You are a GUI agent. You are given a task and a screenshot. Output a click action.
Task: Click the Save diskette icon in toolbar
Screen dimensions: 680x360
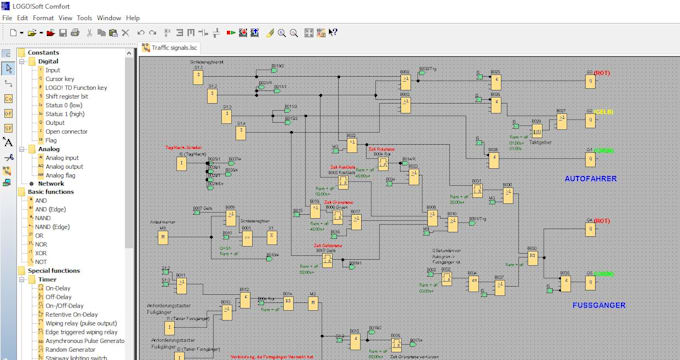point(63,33)
